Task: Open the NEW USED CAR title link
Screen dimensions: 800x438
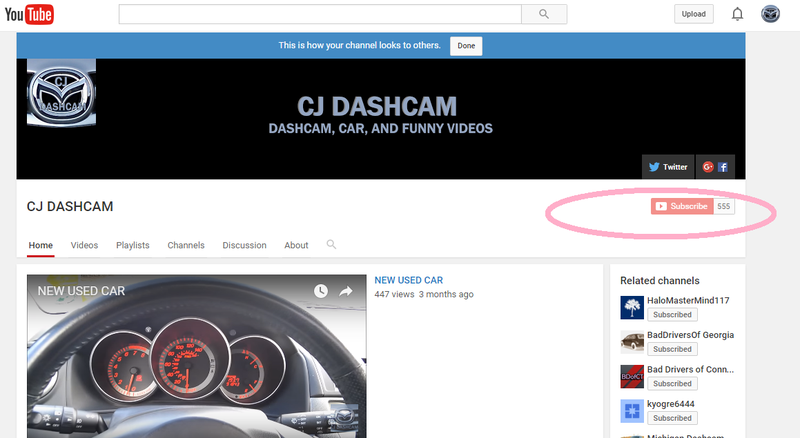Action: 409,280
